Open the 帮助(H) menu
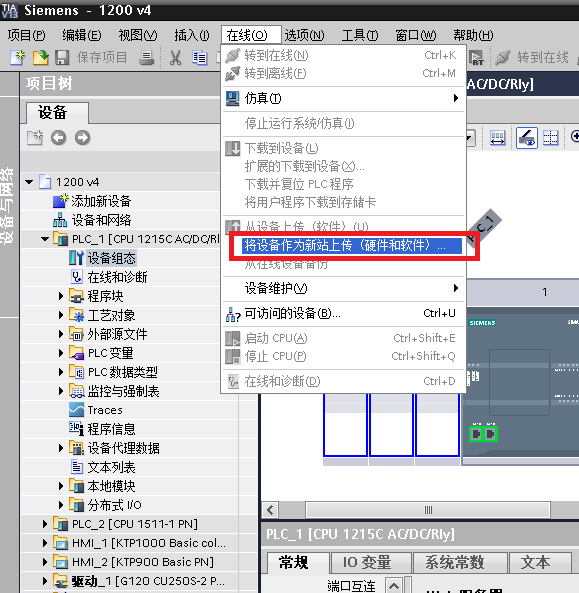 (x=473, y=35)
